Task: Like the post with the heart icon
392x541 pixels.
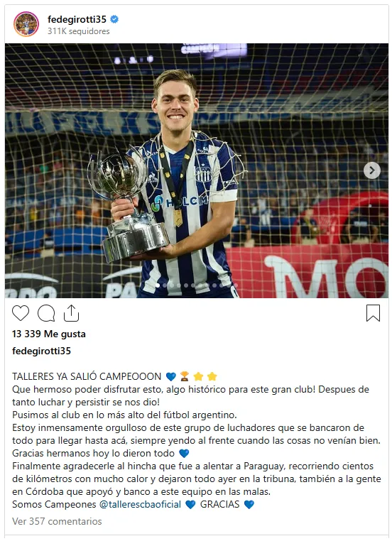Action: pos(21,313)
